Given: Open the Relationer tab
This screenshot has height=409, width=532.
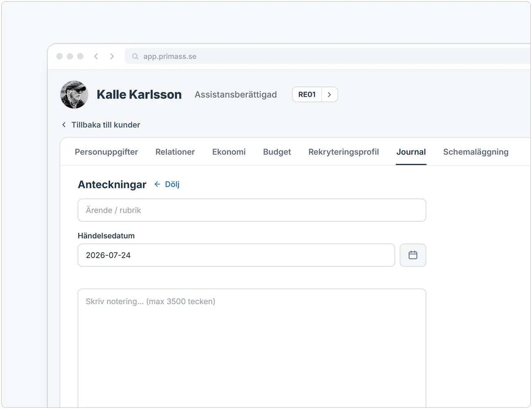Looking at the screenshot, I should click(175, 152).
